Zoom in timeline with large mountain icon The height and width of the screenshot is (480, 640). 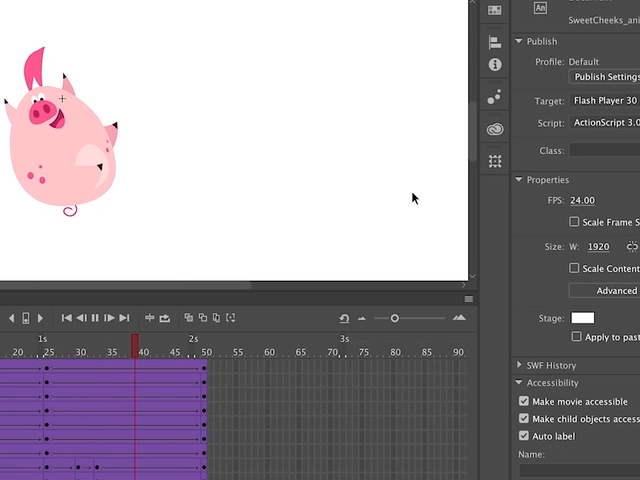459,318
